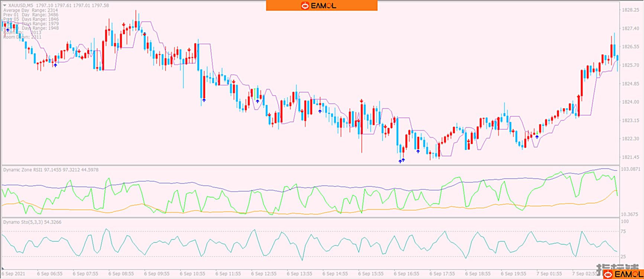Click the red sell arrow near 1827.40 level
The width and height of the screenshot is (644, 279).
tap(124, 24)
